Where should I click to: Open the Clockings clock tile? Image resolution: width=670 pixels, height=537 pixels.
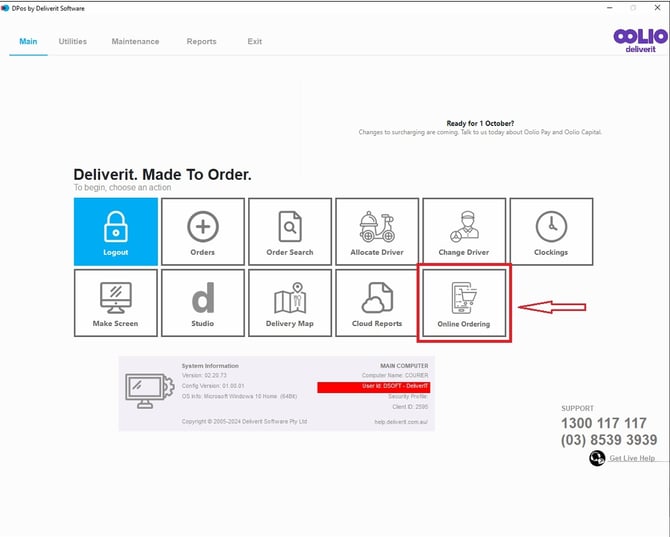pyautogui.click(x=551, y=232)
